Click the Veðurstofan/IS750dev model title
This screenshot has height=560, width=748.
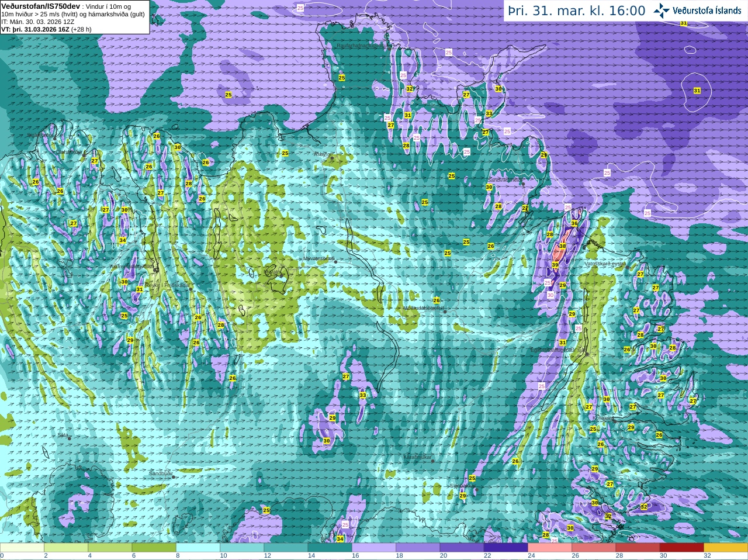(41, 5)
